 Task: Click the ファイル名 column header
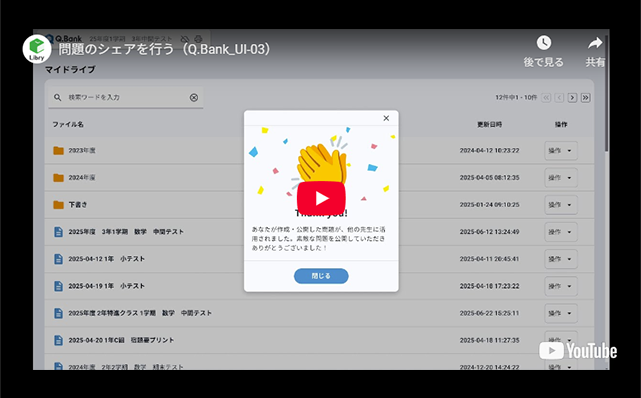[x=68, y=124]
